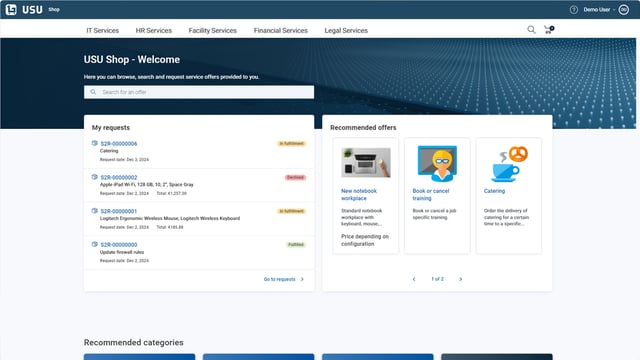Open request S2R-00000002
640x360 pixels.
[119, 178]
